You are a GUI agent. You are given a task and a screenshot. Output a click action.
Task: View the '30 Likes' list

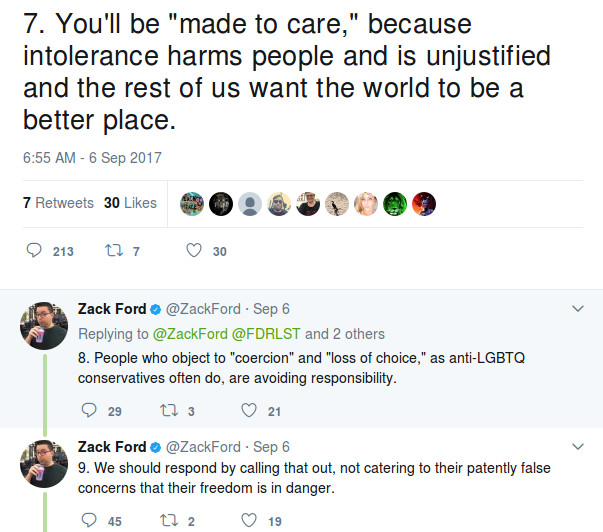click(x=130, y=203)
